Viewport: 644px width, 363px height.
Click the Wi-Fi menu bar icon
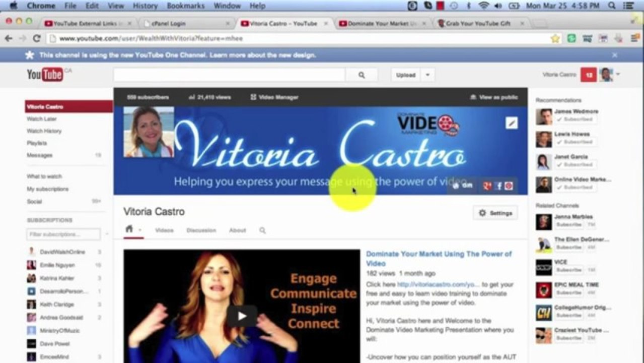[x=484, y=6]
